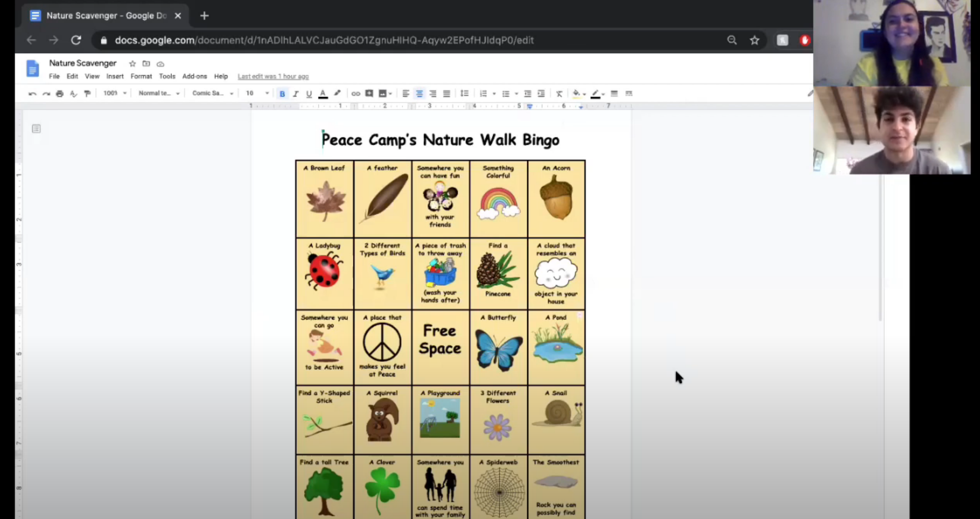Click the 'Peace Camp's Nature Walk Bingo' heading

coord(441,140)
